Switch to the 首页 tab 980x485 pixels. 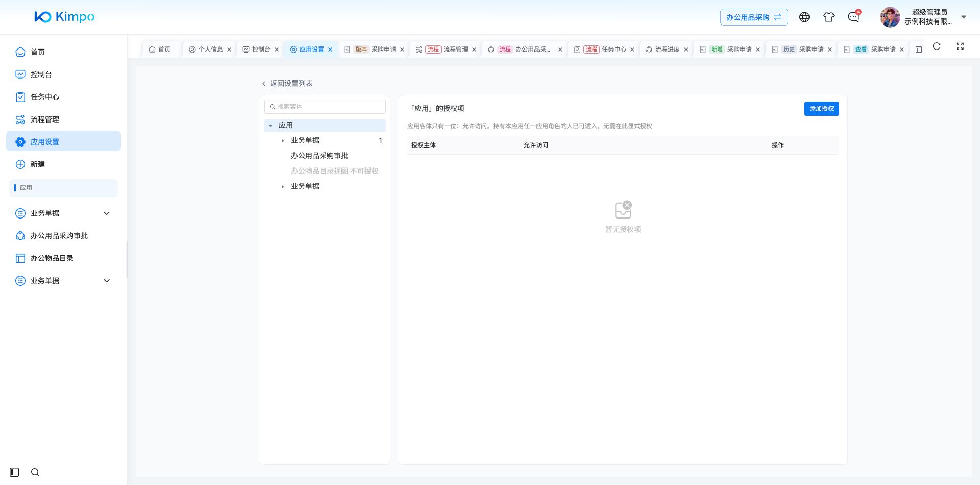(x=160, y=50)
